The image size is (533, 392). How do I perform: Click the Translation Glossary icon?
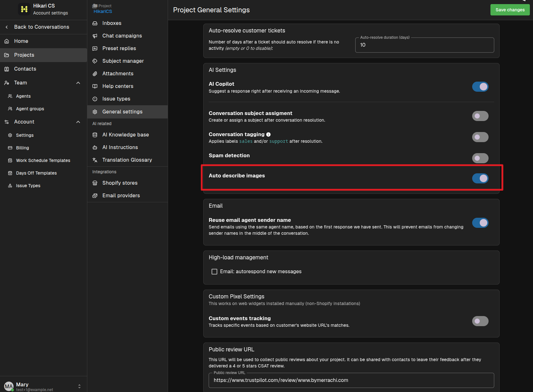[x=95, y=160]
